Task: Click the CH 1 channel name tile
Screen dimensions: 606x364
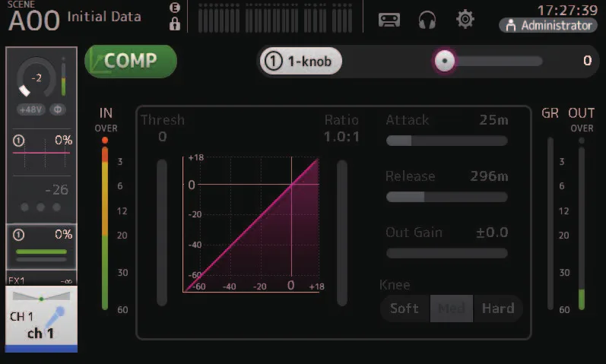Action: tap(41, 319)
